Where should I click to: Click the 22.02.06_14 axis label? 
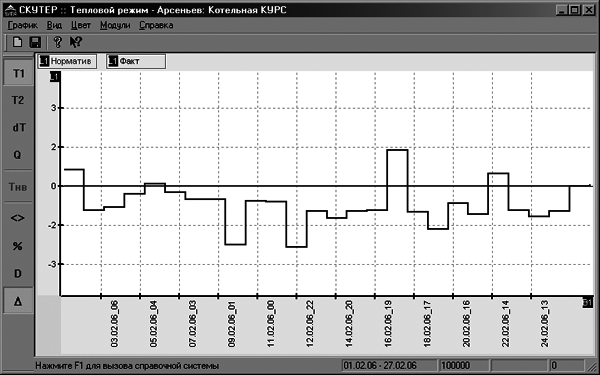pyautogui.click(x=505, y=324)
